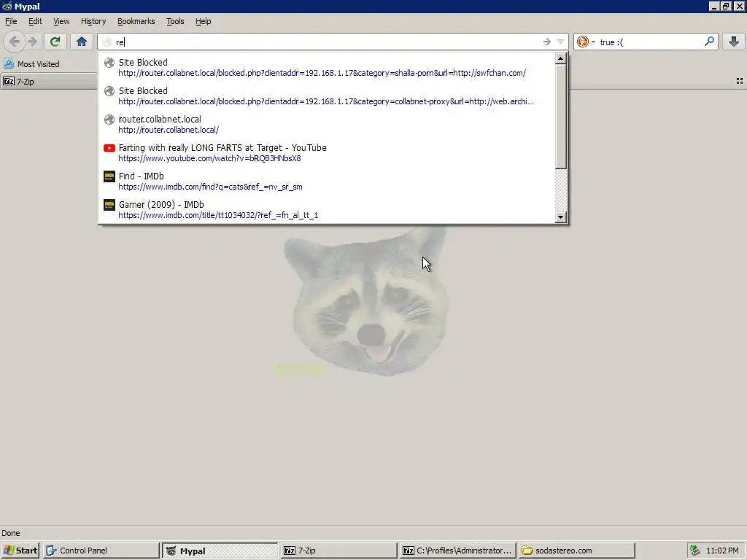The height and width of the screenshot is (560, 747).
Task: Choose the LONG FARTS at Target YouTube suggestion
Action: (327, 153)
